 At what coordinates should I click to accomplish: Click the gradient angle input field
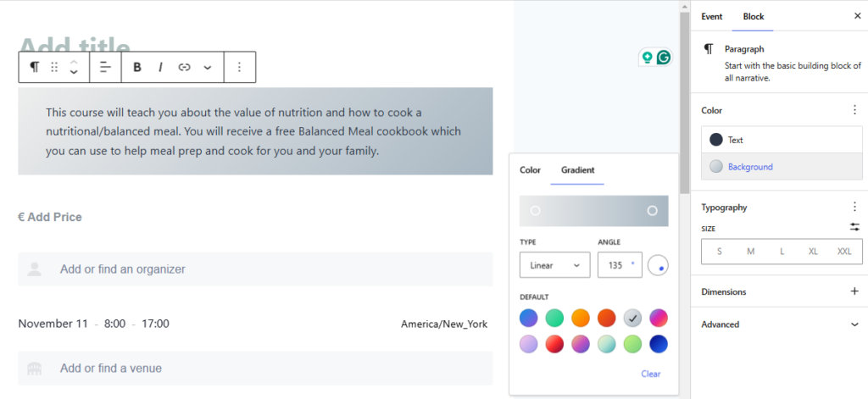pos(616,265)
